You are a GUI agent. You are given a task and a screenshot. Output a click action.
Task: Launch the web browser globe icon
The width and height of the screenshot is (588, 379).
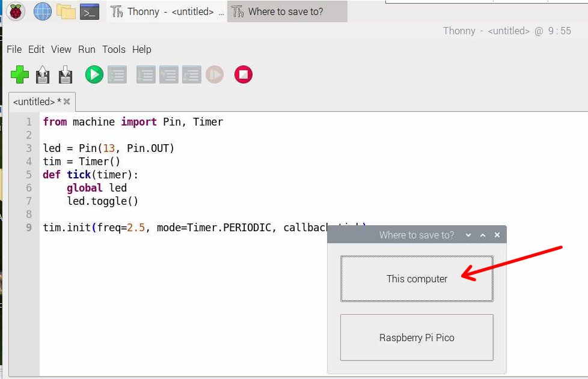42,11
